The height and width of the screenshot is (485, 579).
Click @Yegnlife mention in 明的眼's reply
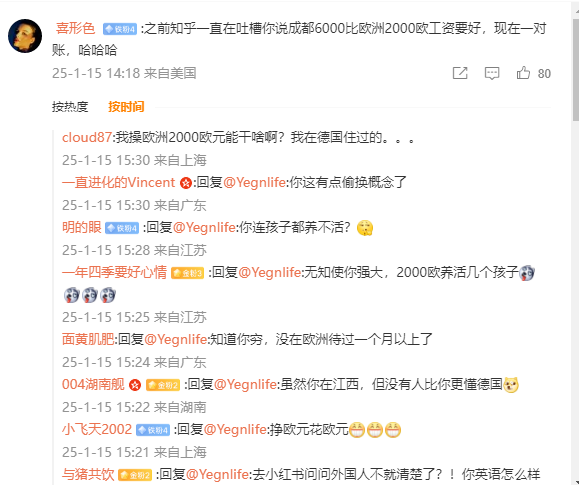204,228
